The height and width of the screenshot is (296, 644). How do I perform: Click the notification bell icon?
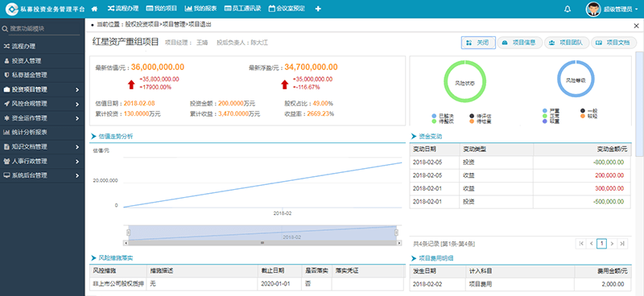(x=568, y=9)
